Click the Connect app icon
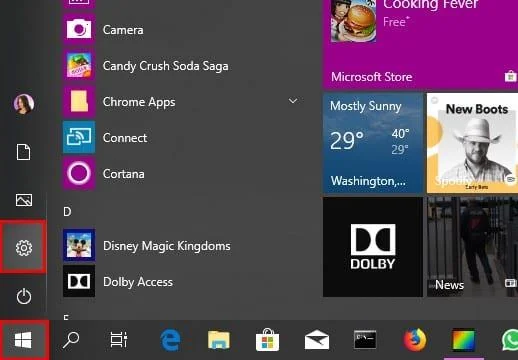 pos(79,137)
